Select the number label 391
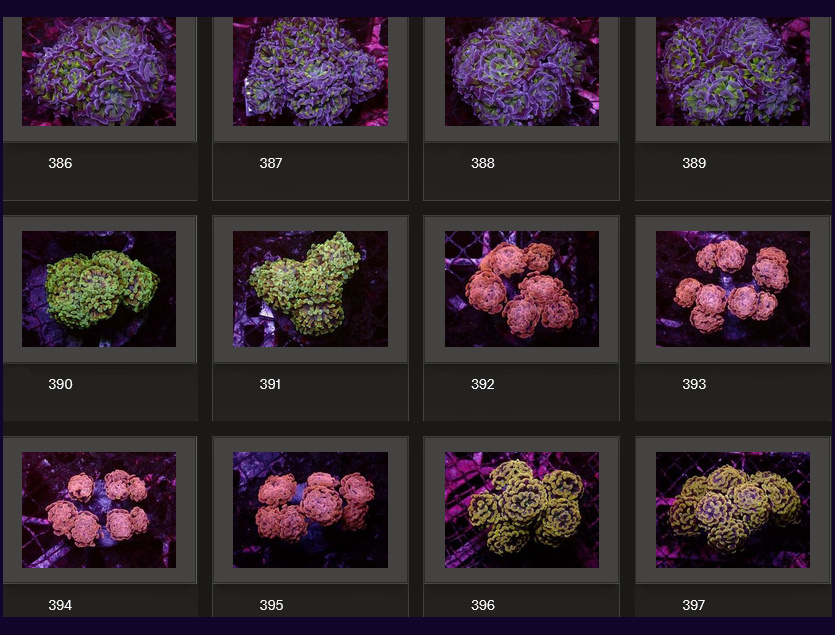Image resolution: width=835 pixels, height=635 pixels. coord(270,384)
